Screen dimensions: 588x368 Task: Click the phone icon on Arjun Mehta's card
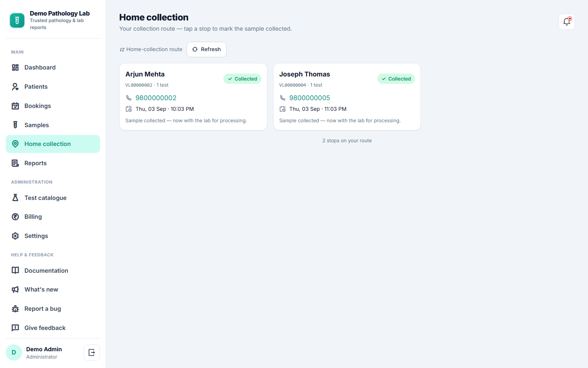click(x=129, y=98)
